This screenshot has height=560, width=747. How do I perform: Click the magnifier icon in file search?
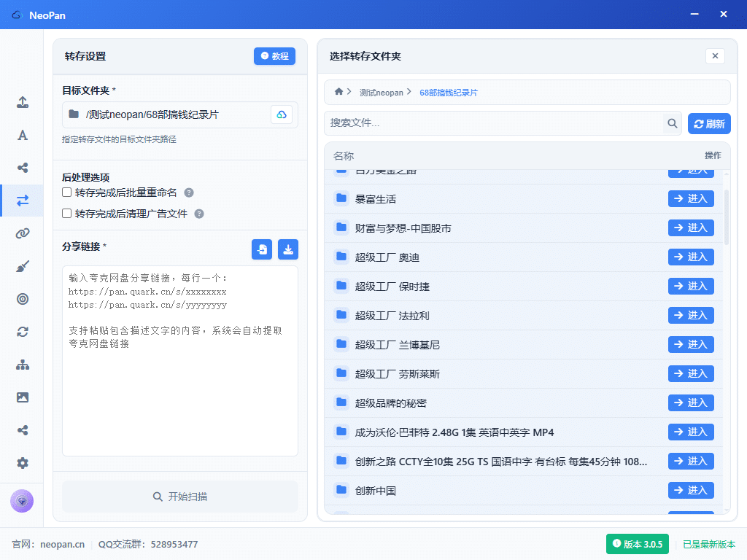pyautogui.click(x=672, y=123)
